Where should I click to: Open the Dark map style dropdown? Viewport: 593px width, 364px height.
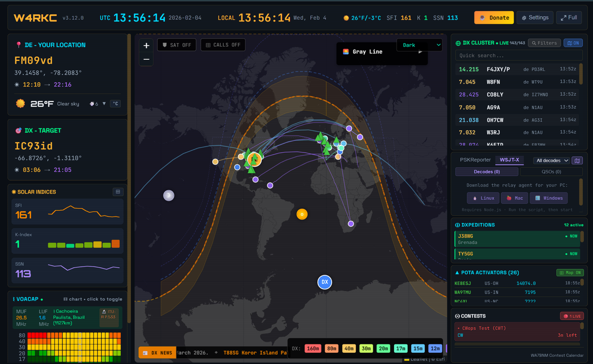pos(420,45)
